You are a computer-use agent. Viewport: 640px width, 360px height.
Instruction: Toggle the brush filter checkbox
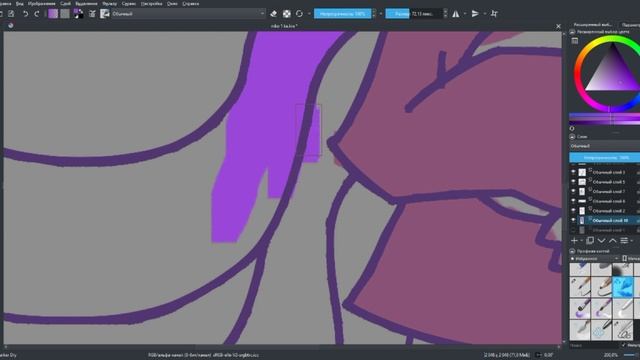pyautogui.click(x=624, y=345)
